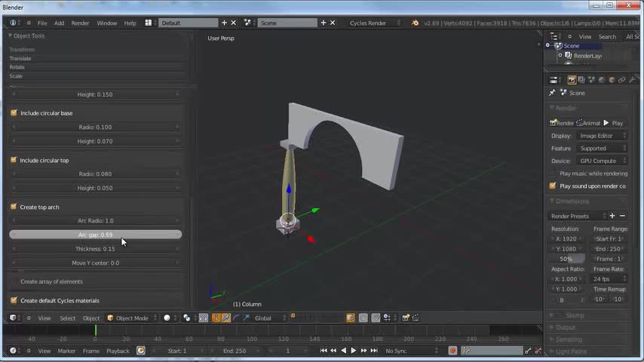Screen dimensions: 644x362
Task: Open the Render menu in top bar
Action: (x=80, y=23)
